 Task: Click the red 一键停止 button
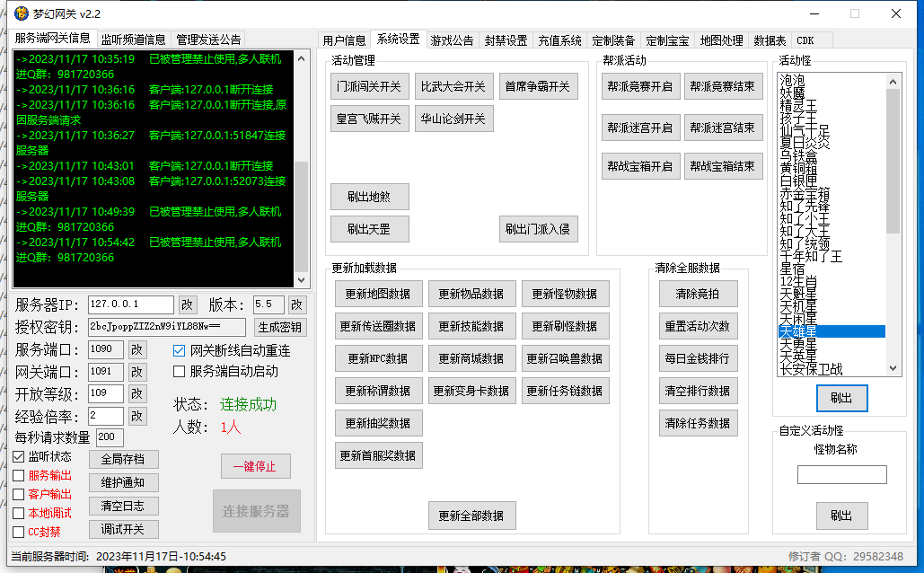click(255, 466)
